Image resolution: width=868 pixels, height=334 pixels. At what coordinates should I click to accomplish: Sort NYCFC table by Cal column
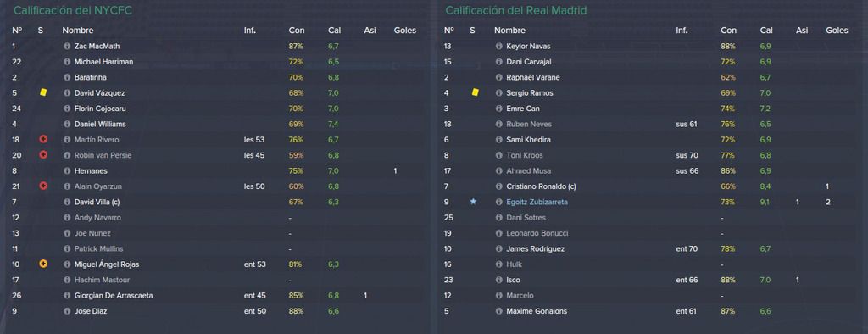334,31
